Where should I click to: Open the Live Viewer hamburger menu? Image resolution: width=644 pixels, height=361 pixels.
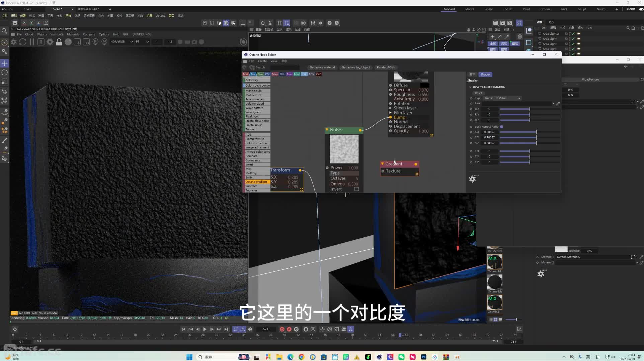coord(13,34)
